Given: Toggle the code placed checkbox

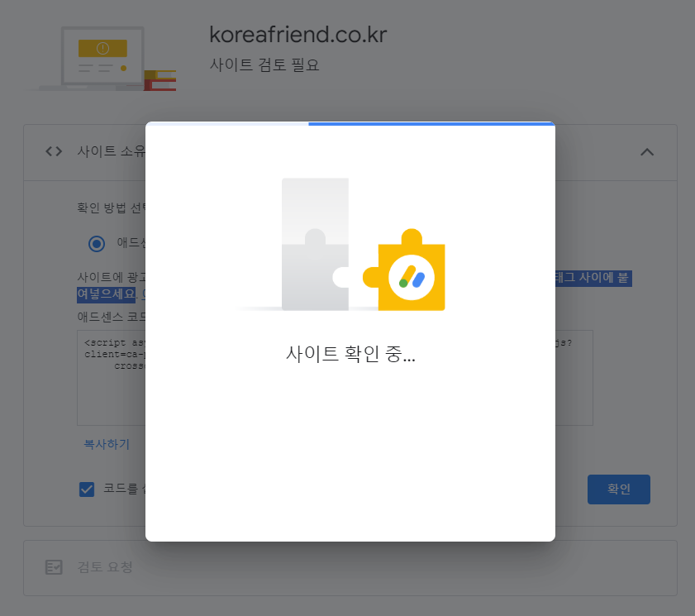Looking at the screenshot, I should [x=87, y=489].
